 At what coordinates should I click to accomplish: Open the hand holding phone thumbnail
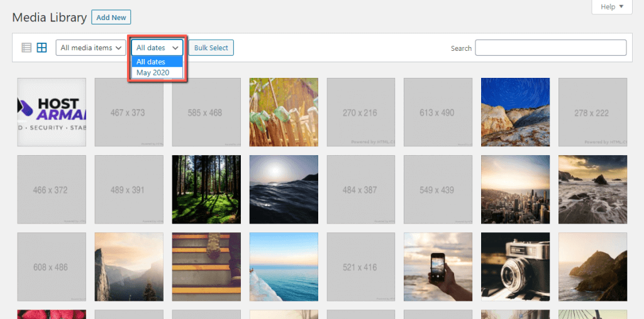438,267
